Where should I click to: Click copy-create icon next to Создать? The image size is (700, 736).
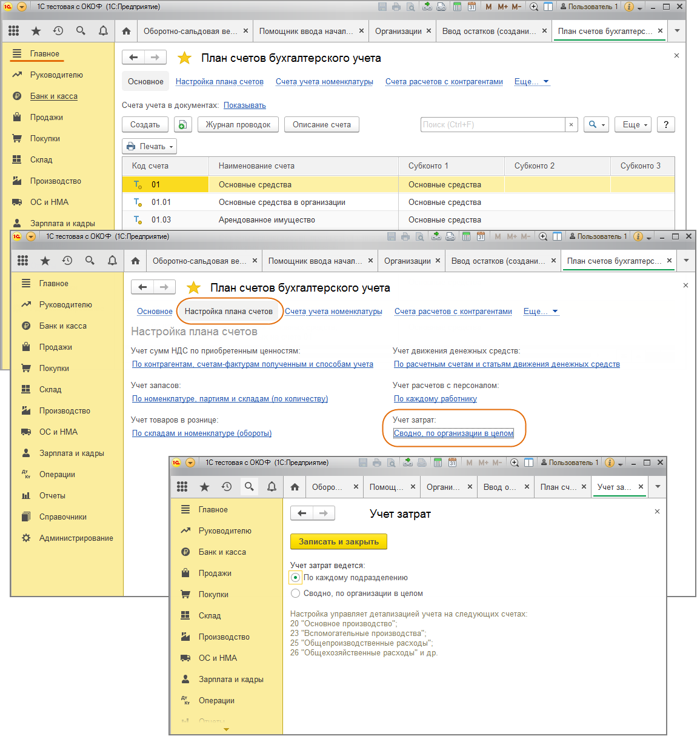click(182, 124)
